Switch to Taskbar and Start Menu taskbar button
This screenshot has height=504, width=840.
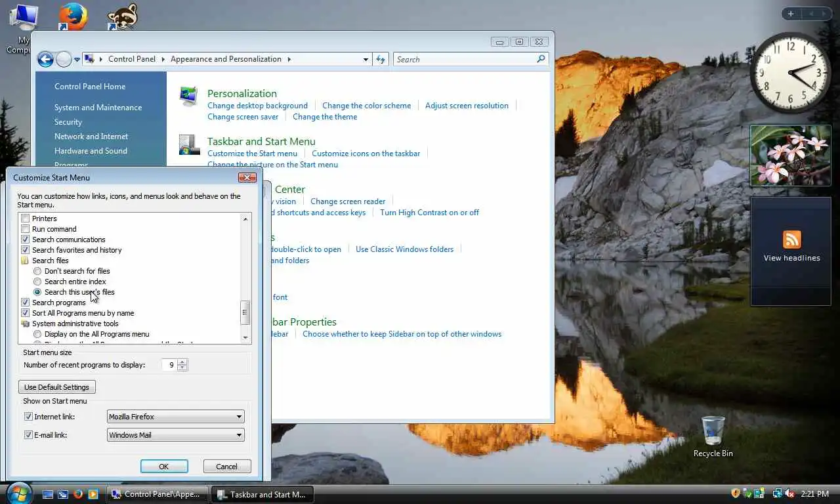point(263,494)
